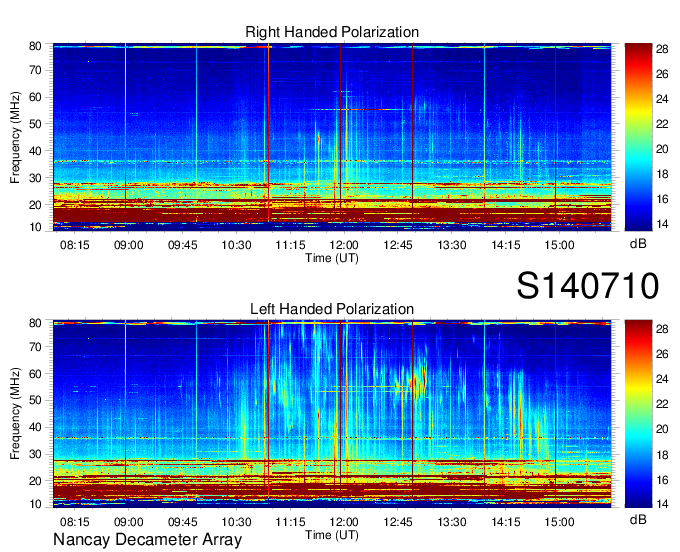Image resolution: width=680 pixels, height=552 pixels.
Task: Click the 30 MHz tick on the Right Handed frequency axis
Action: click(35, 178)
